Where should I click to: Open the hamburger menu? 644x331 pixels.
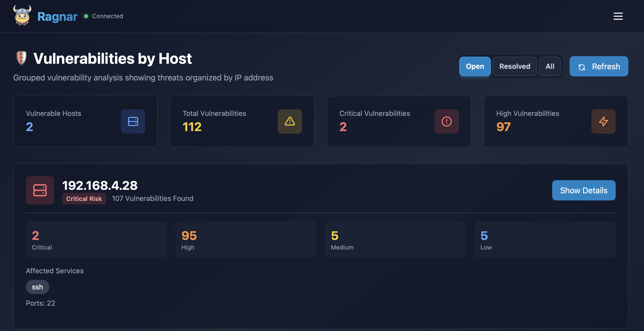pos(618,16)
